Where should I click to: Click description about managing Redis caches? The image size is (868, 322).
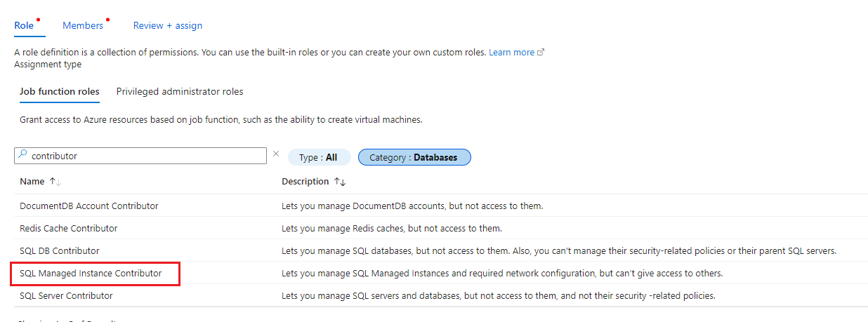click(392, 229)
